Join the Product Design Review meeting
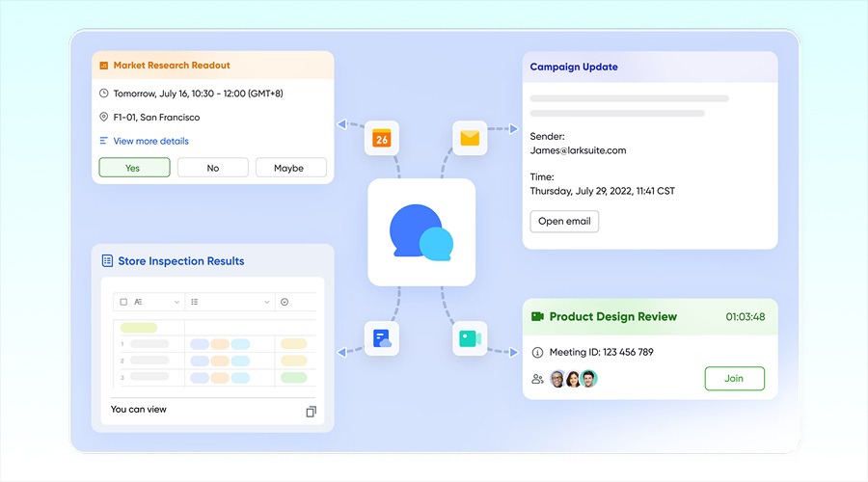The width and height of the screenshot is (868, 482). pos(735,379)
